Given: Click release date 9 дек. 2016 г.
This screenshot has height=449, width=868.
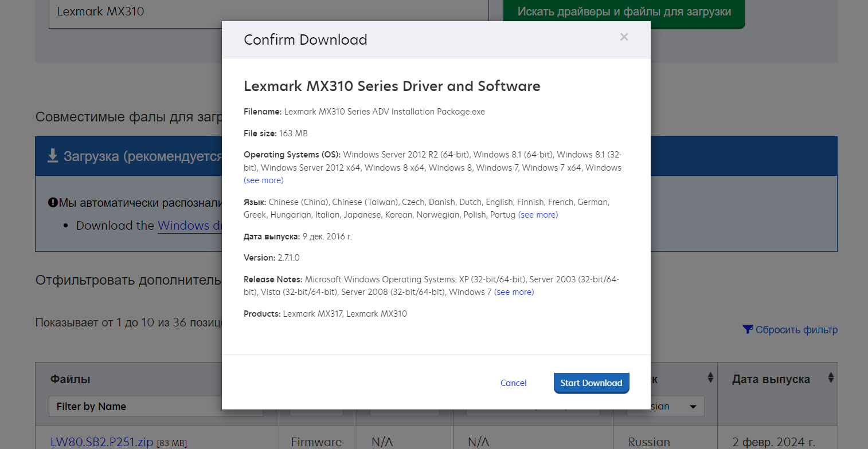Looking at the screenshot, I should (327, 237).
